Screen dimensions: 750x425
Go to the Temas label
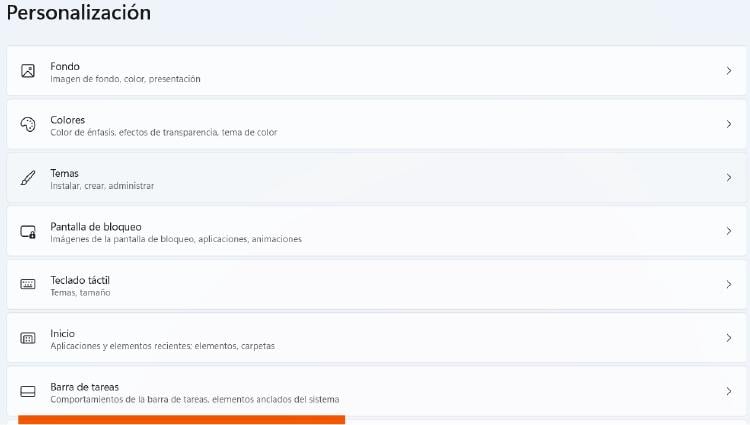[65, 173]
